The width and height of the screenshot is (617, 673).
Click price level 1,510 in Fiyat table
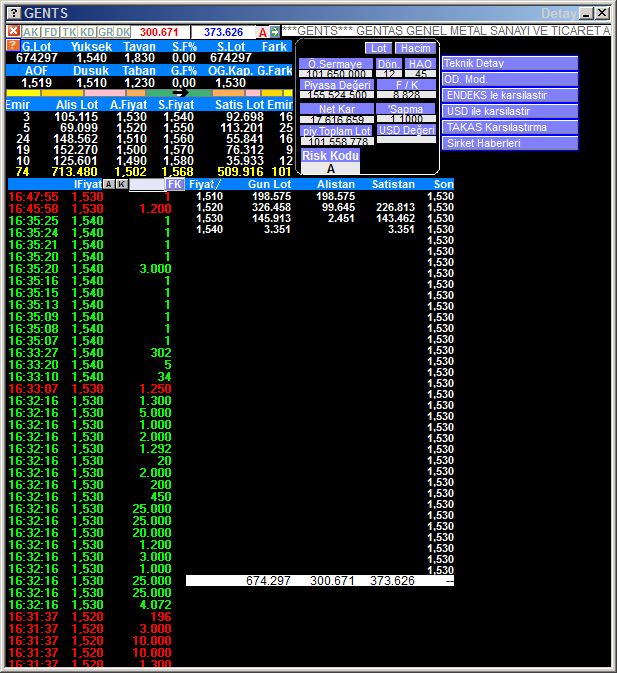click(x=209, y=197)
